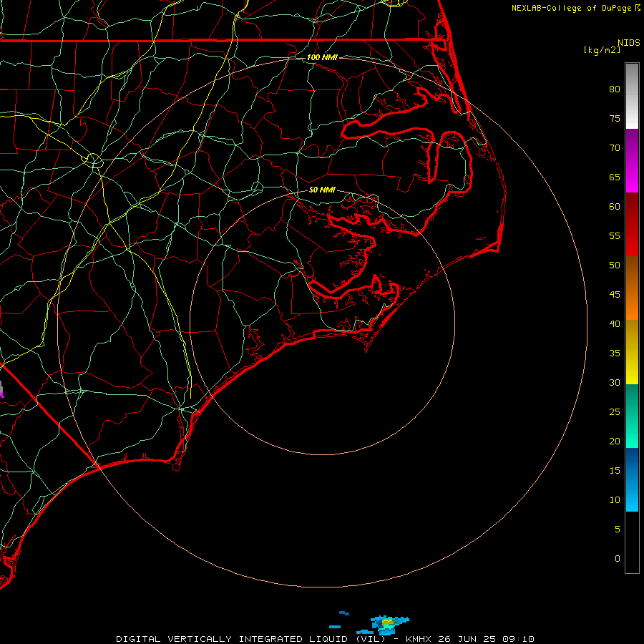Click the NEXLAB-College of DuPage label
This screenshot has width=644, height=644.
572,8
